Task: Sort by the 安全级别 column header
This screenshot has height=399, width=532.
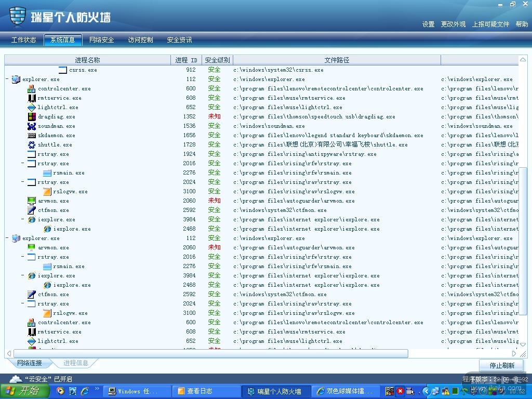Action: coord(217,60)
